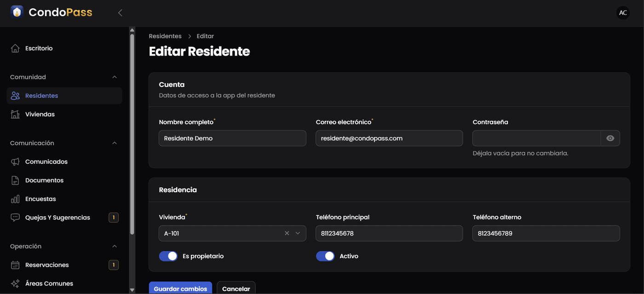Click the Editar Residente heading
The width and height of the screenshot is (644, 294).
click(x=199, y=51)
